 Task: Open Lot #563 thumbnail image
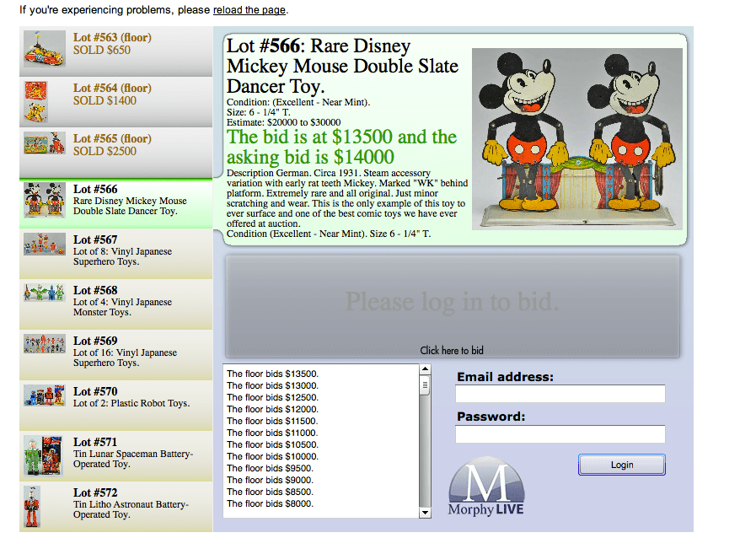point(45,49)
